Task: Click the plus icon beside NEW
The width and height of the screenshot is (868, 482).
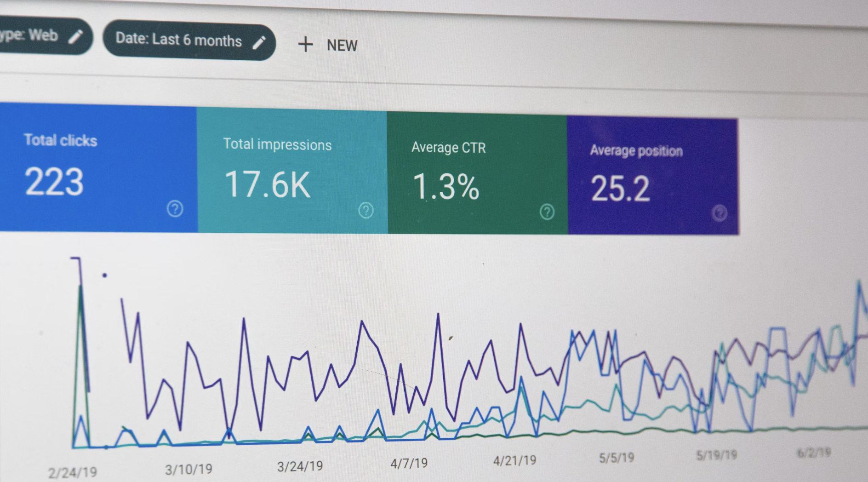Action: [305, 45]
